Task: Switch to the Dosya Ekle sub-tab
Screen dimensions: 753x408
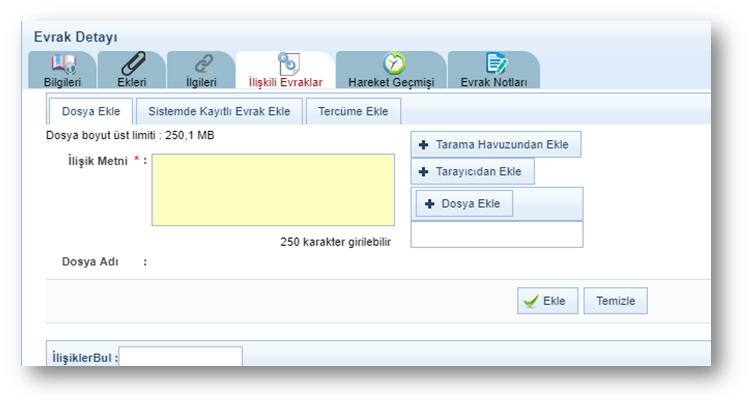Action: pyautogui.click(x=91, y=111)
